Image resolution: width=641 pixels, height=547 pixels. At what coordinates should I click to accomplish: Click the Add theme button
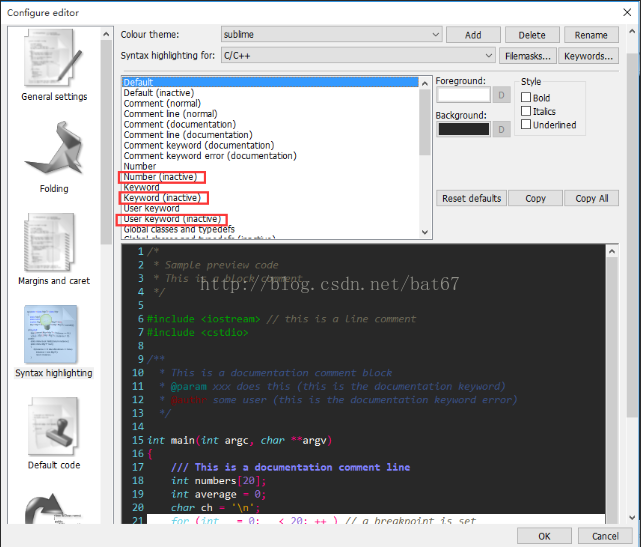coord(473,35)
